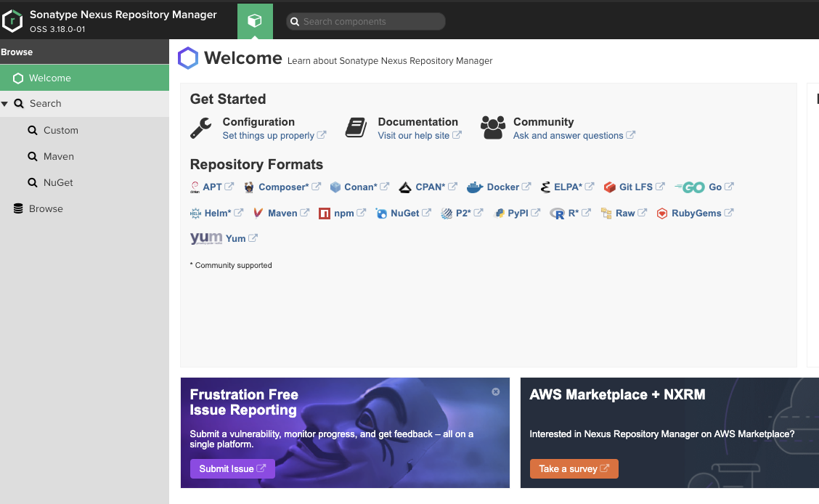This screenshot has width=819, height=504.
Task: Click the Configuration wrench icon
Action: click(x=201, y=128)
